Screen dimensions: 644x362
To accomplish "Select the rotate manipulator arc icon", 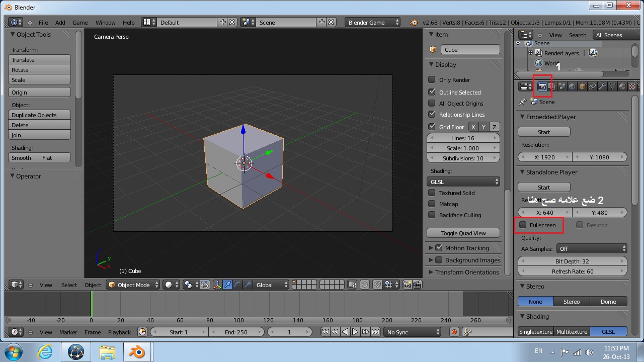I will 237,285.
